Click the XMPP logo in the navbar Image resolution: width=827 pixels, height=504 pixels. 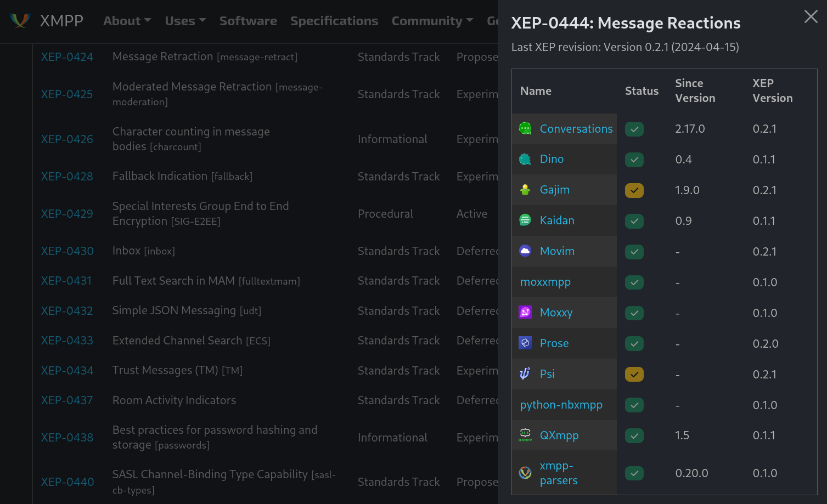pos(19,20)
